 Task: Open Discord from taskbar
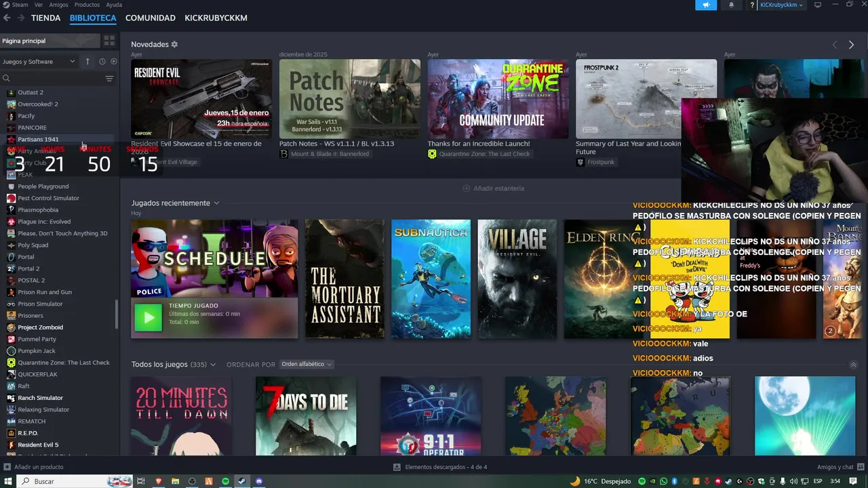(x=259, y=481)
